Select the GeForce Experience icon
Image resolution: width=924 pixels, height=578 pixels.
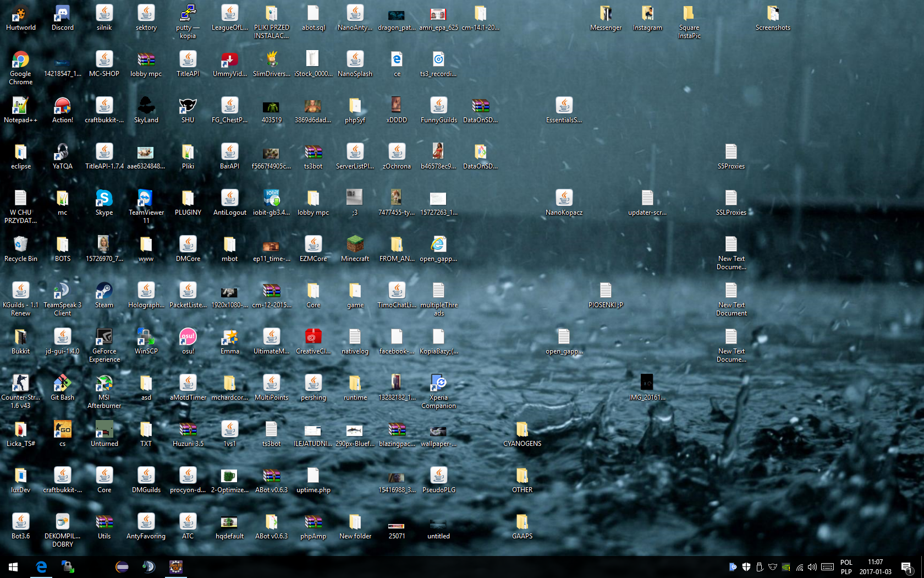coord(104,337)
